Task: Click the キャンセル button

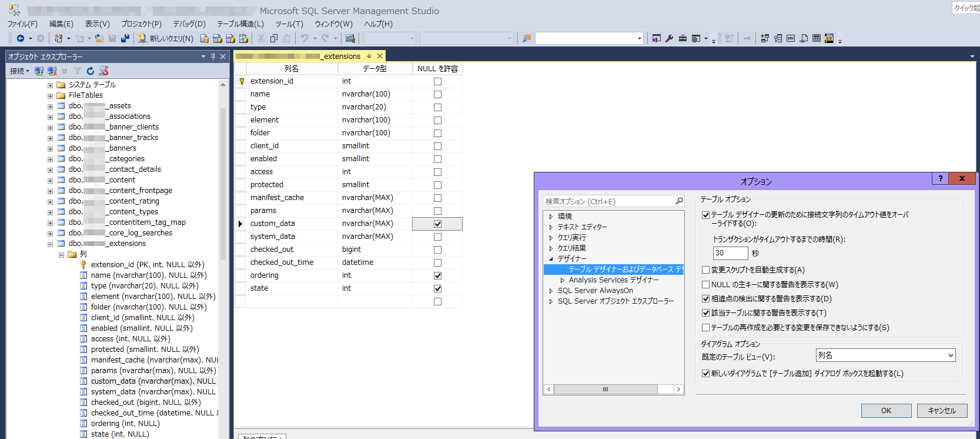Action: click(942, 411)
